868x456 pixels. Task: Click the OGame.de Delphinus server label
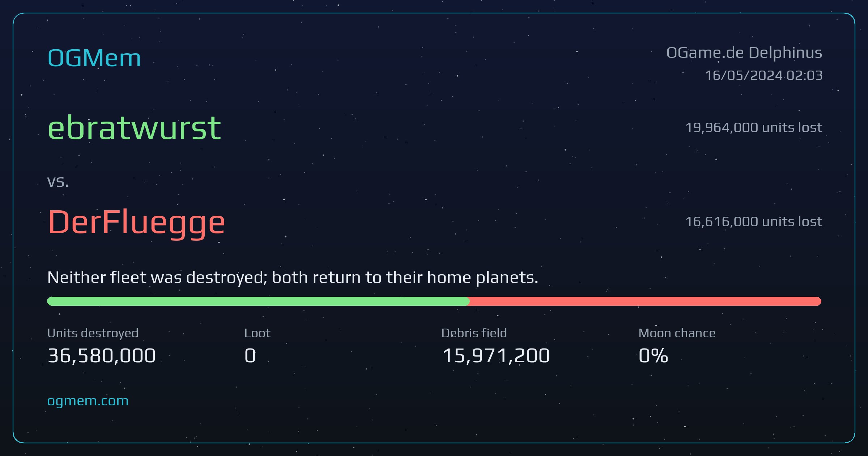(744, 53)
